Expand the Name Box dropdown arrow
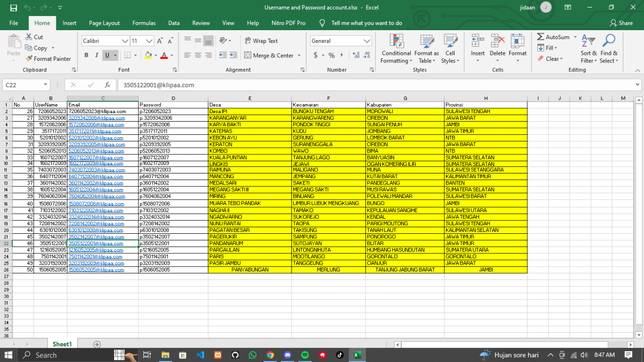Viewport: 644px width, 362px height. (x=45, y=85)
